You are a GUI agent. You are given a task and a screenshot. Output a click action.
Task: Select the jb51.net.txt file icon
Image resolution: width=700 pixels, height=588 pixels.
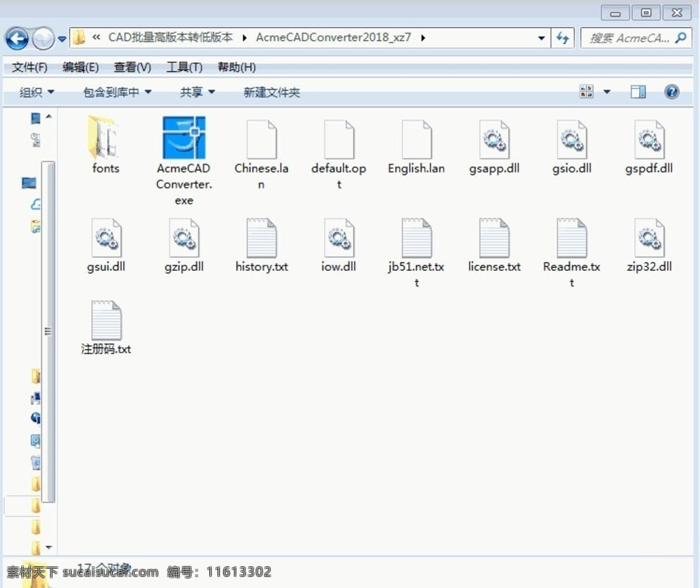point(416,238)
